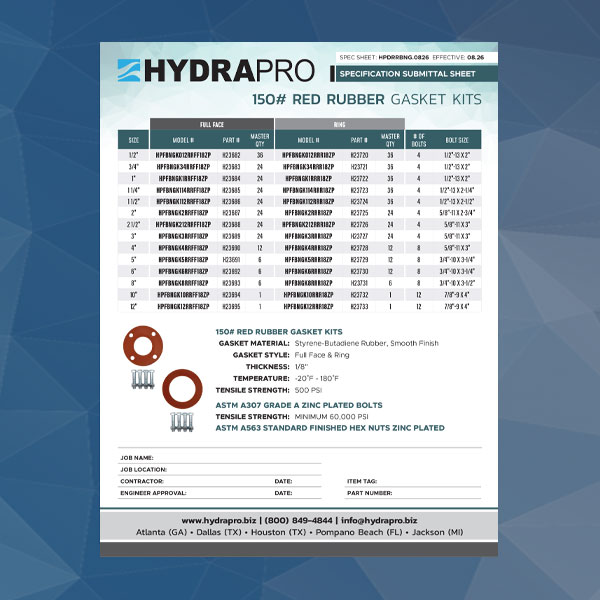Select the 'Styrene-Butadiene Rubber, Smooth Finish' text
Image resolution: width=600 pixels, height=600 pixels.
pos(367,343)
